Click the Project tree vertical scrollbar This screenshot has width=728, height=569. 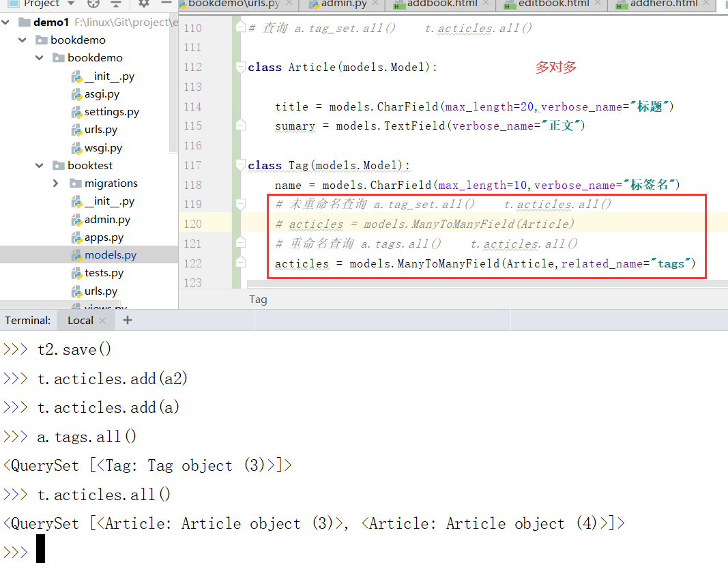coord(174,83)
